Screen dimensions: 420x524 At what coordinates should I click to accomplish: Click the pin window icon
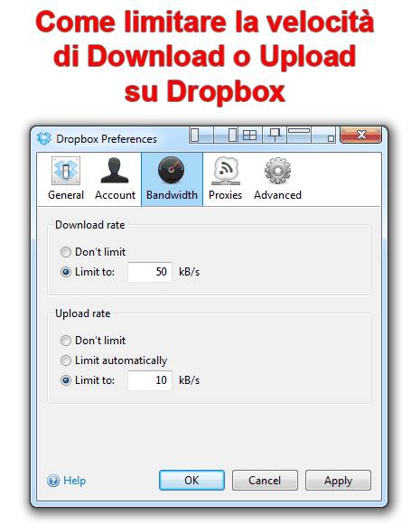tap(275, 136)
